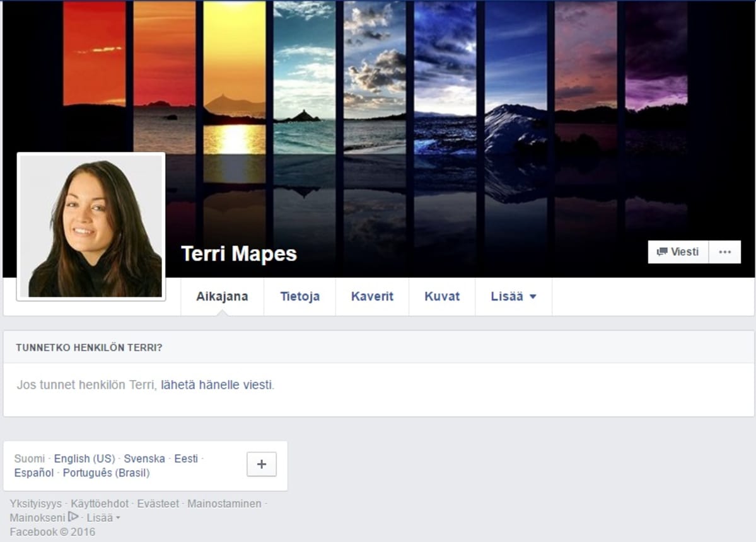Select Eesti language link
This screenshot has height=542, width=756.
(x=186, y=459)
